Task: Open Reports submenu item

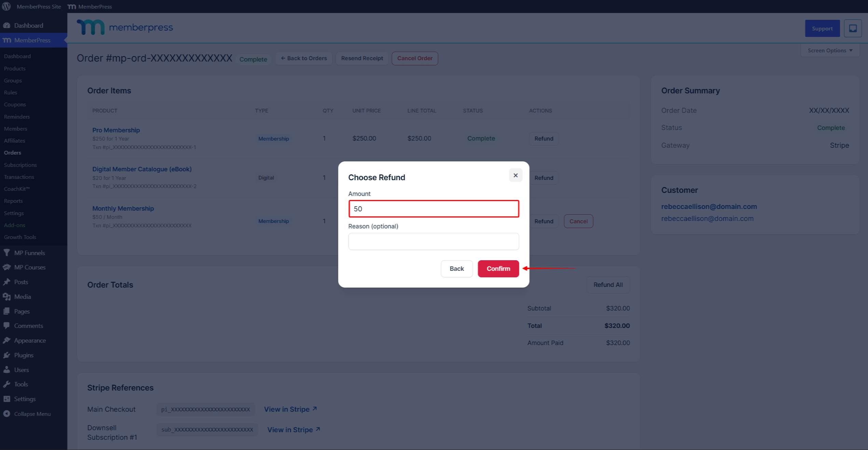Action: (13, 201)
